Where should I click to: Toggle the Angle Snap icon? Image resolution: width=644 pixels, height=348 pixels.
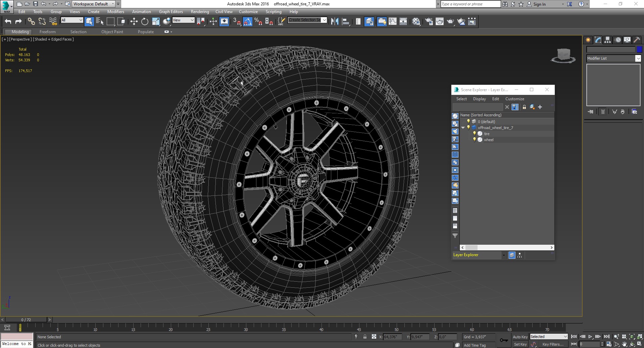pyautogui.click(x=247, y=22)
